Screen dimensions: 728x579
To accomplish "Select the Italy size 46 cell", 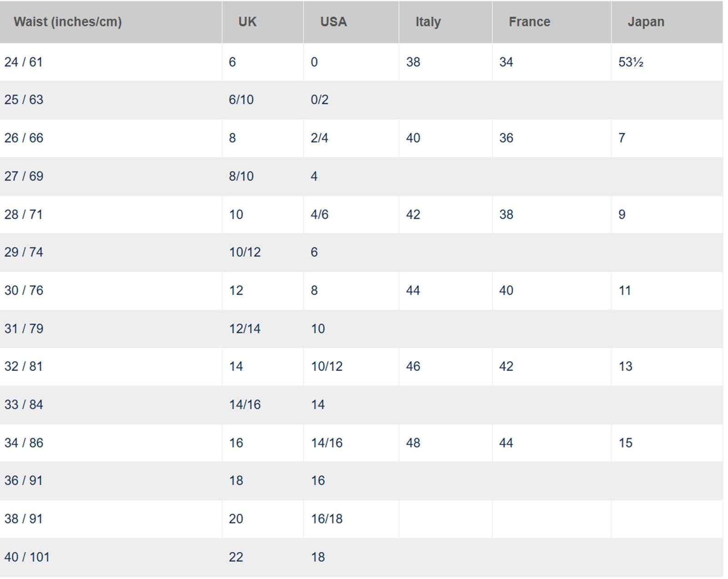I will coord(413,366).
